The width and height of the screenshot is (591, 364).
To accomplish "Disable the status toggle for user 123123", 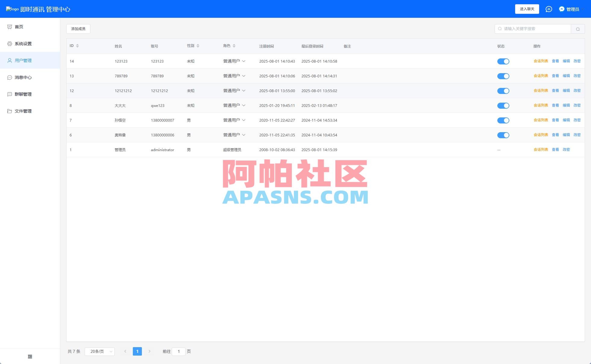I will (503, 61).
